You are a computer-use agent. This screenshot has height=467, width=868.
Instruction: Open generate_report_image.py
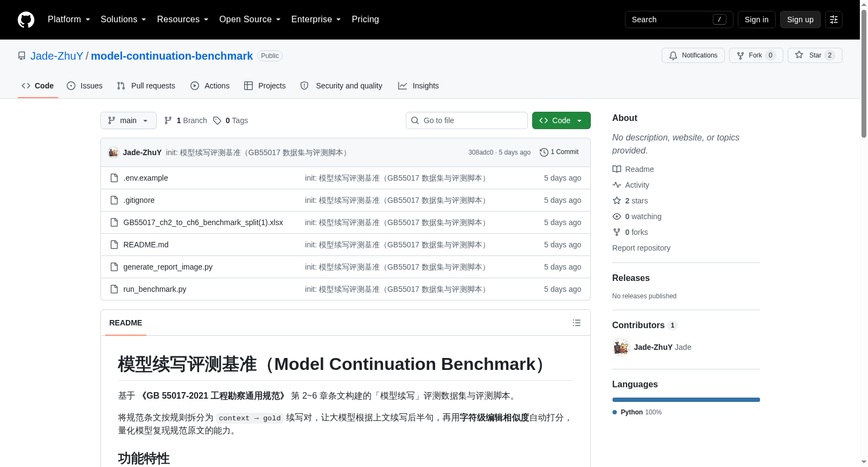168,267
